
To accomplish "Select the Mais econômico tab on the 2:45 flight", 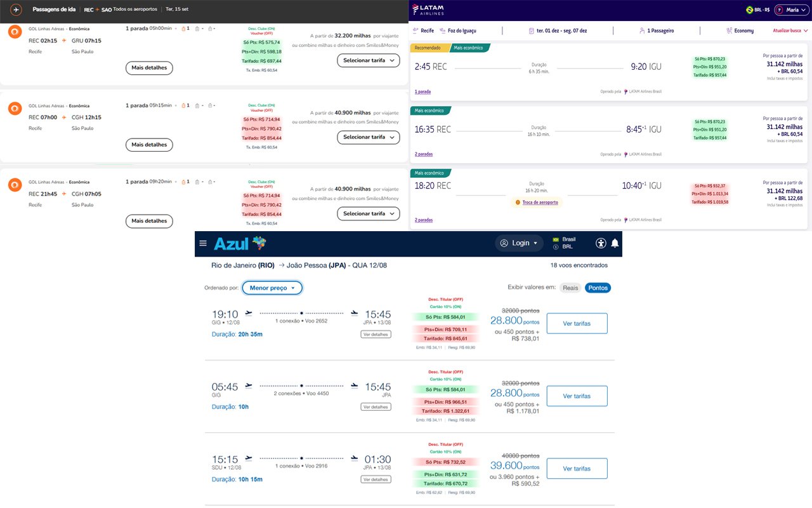I will coord(469,48).
